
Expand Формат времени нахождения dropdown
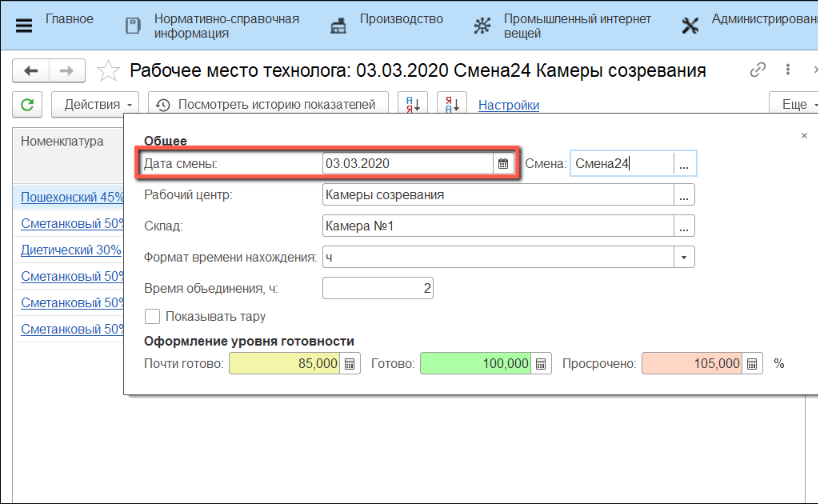(x=684, y=257)
